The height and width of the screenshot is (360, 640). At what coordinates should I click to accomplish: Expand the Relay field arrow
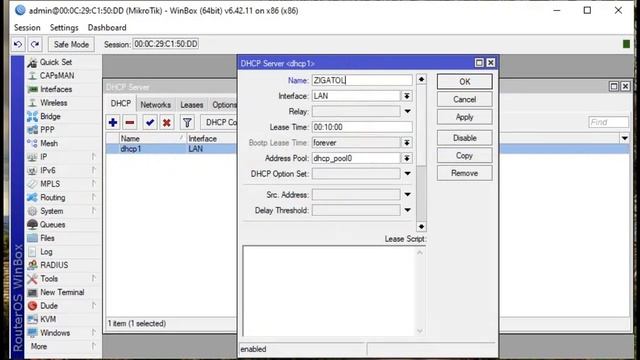click(407, 111)
